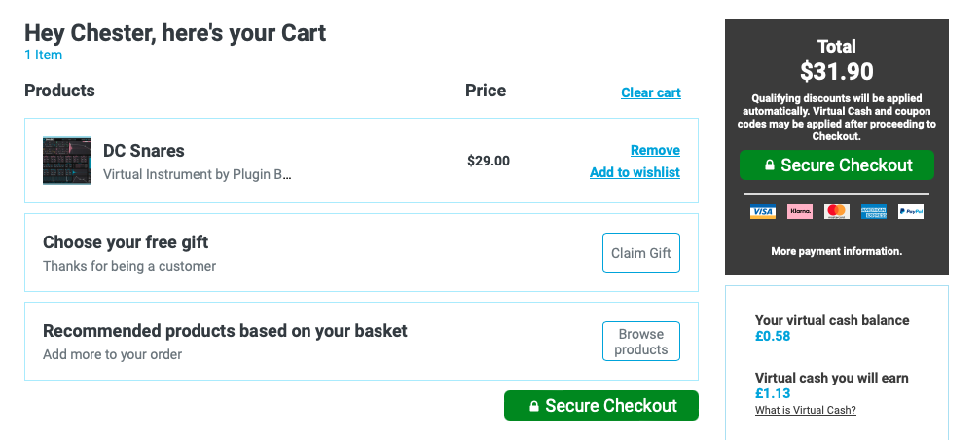
Task: Browse recommended products
Action: [x=640, y=342]
